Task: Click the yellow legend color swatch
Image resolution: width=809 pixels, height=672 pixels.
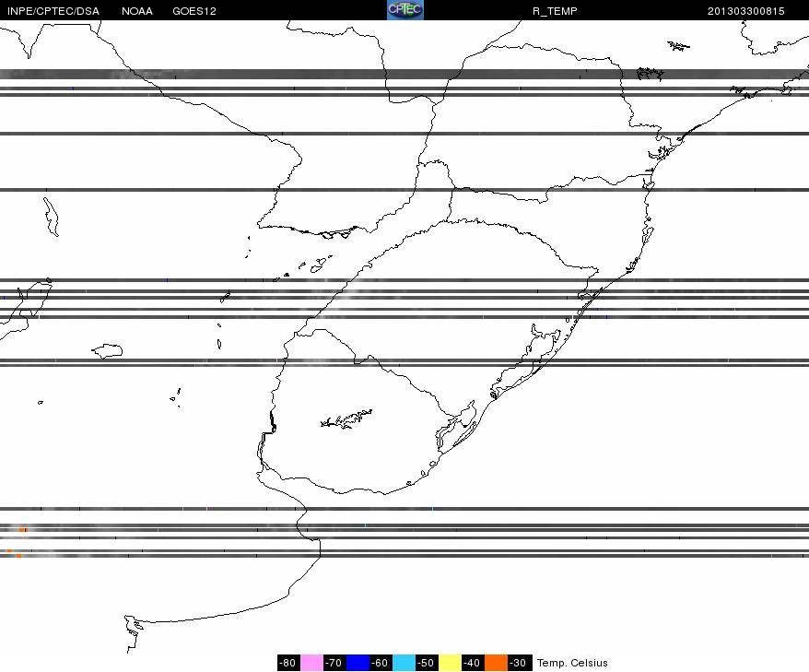Action: (x=450, y=663)
